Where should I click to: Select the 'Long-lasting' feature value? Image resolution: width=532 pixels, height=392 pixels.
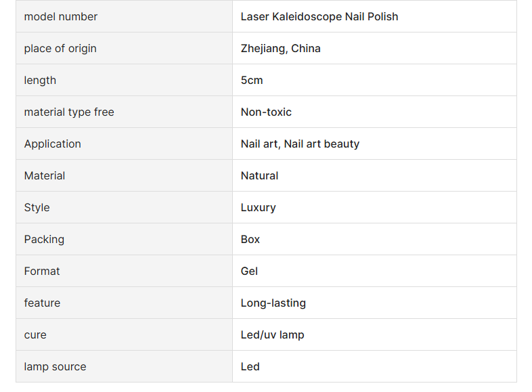(x=273, y=303)
